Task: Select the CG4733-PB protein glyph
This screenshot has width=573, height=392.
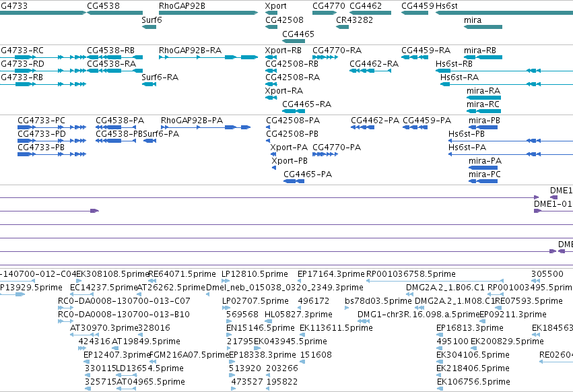Action: coord(52,154)
